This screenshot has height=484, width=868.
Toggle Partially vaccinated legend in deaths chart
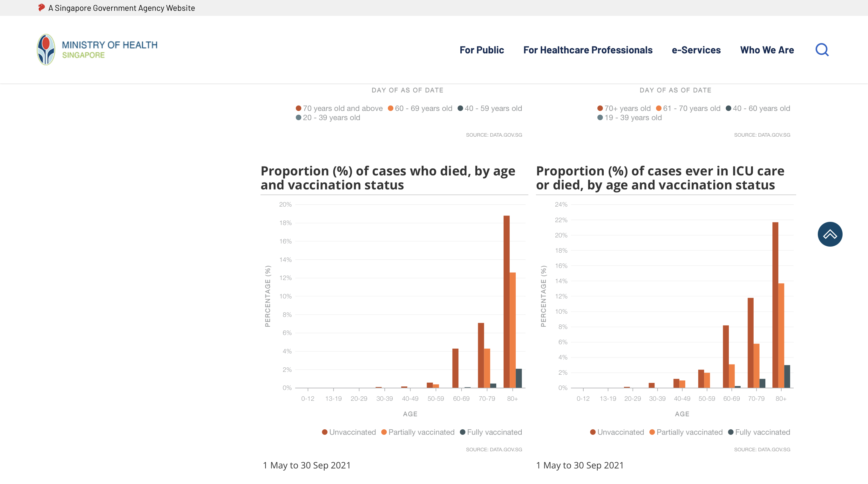coord(418,432)
